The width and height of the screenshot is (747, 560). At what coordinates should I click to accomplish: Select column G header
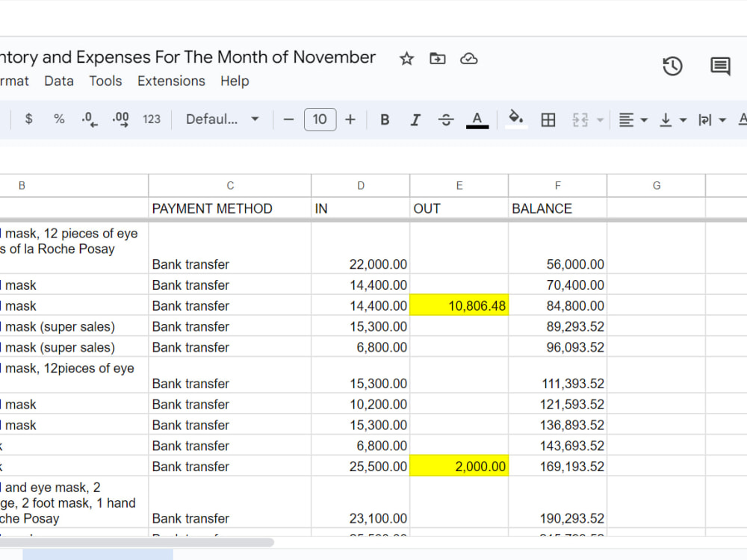pos(657,186)
